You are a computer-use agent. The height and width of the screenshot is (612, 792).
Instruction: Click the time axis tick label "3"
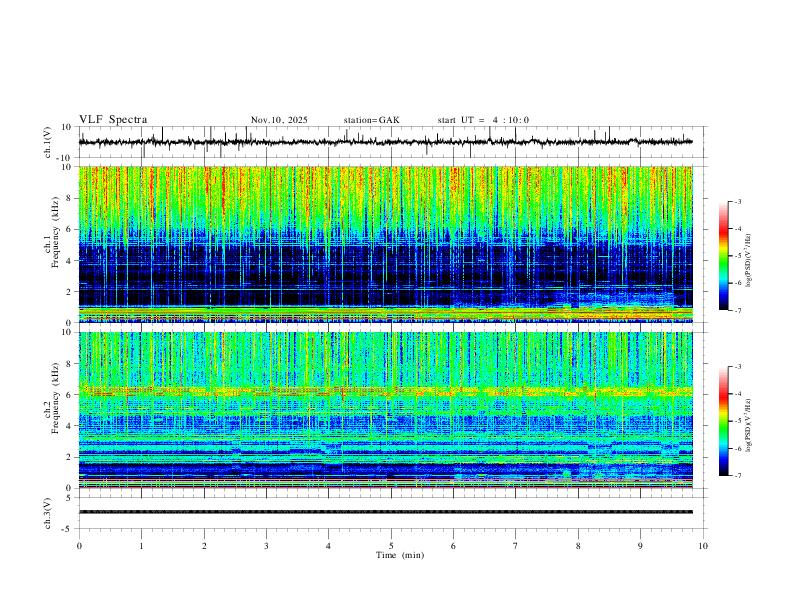(266, 546)
